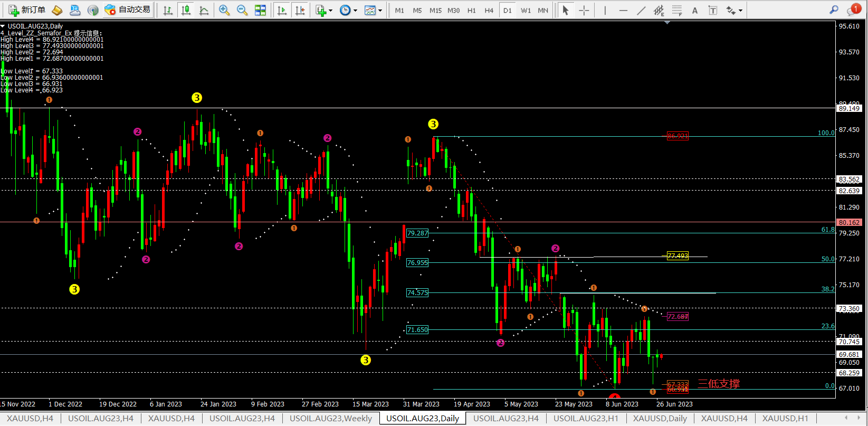
Task: Select the text label (T) tool
Action: tap(713, 10)
